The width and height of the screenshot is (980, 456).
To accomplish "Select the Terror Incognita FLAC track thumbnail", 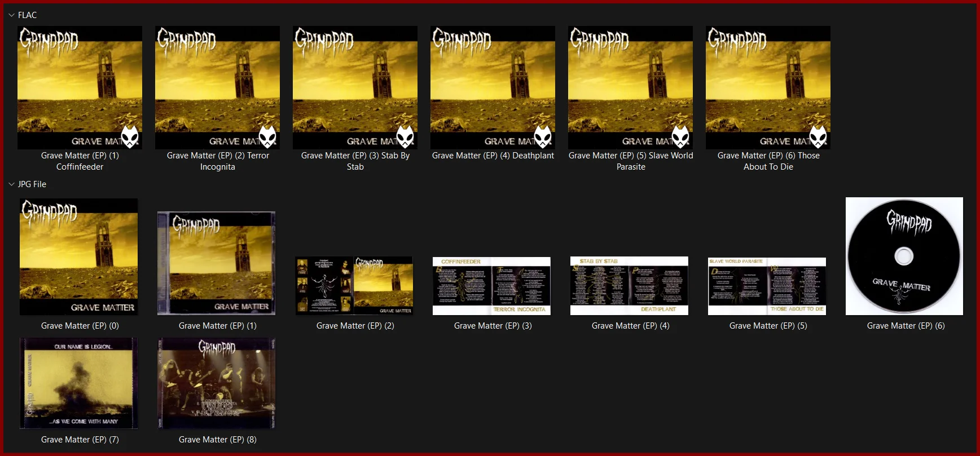I will click(x=217, y=87).
